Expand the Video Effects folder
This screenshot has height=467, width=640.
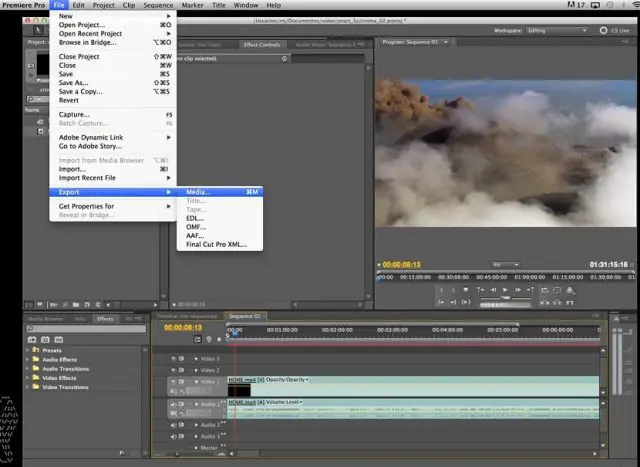click(x=28, y=378)
